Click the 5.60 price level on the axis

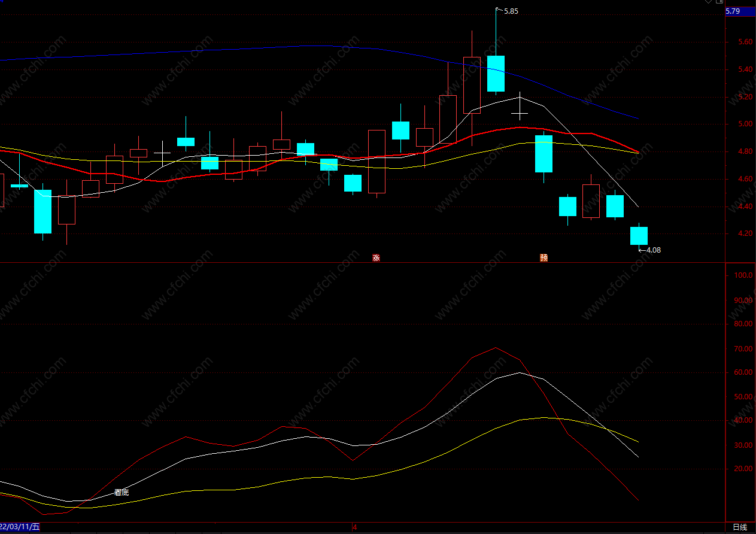pos(736,42)
